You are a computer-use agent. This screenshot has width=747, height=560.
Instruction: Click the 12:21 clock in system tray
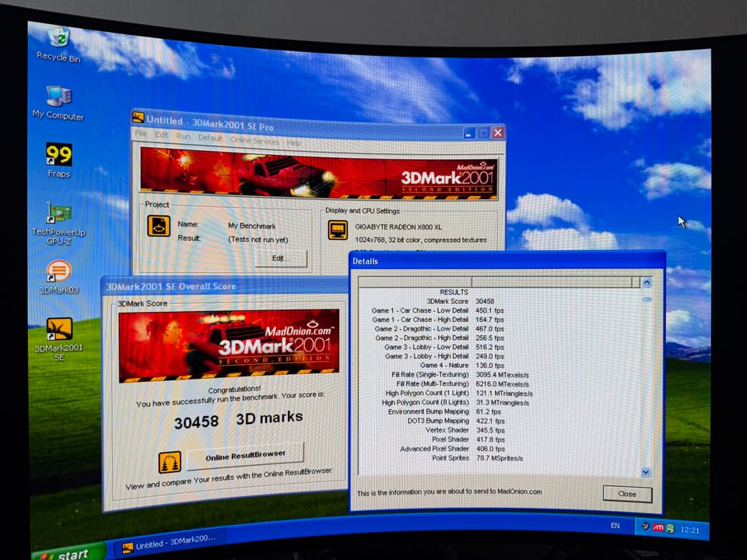[690, 530]
